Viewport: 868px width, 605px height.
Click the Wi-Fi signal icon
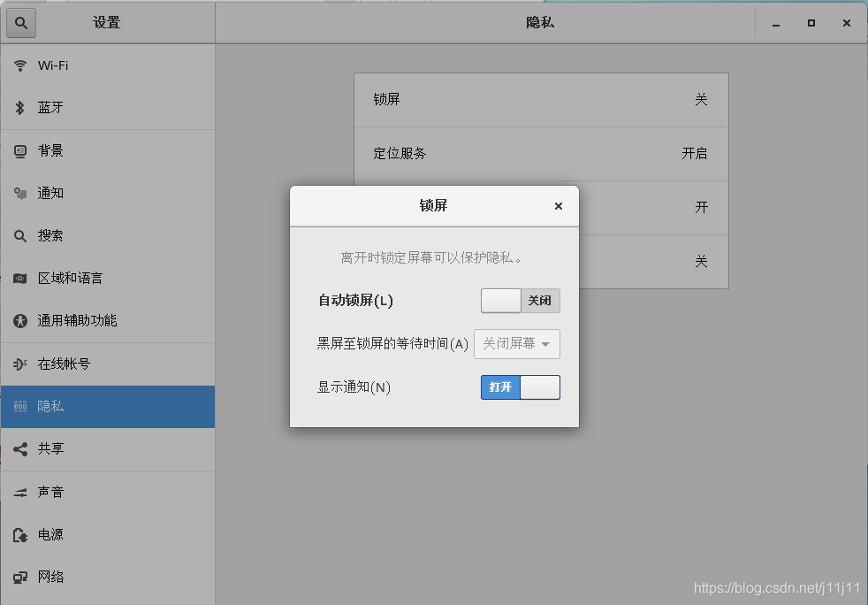[20, 65]
